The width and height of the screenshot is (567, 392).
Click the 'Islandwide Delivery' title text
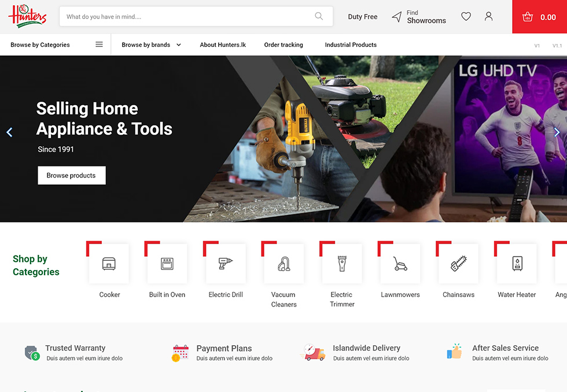366,348
